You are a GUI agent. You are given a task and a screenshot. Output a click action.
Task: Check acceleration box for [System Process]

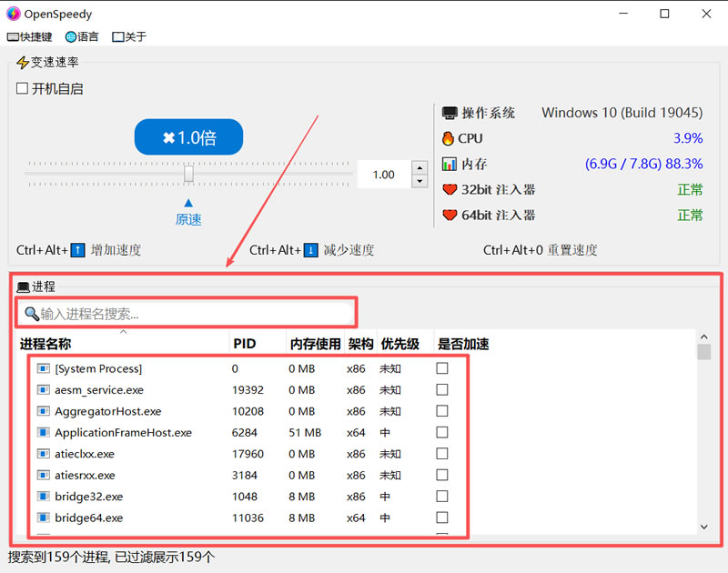pos(442,368)
